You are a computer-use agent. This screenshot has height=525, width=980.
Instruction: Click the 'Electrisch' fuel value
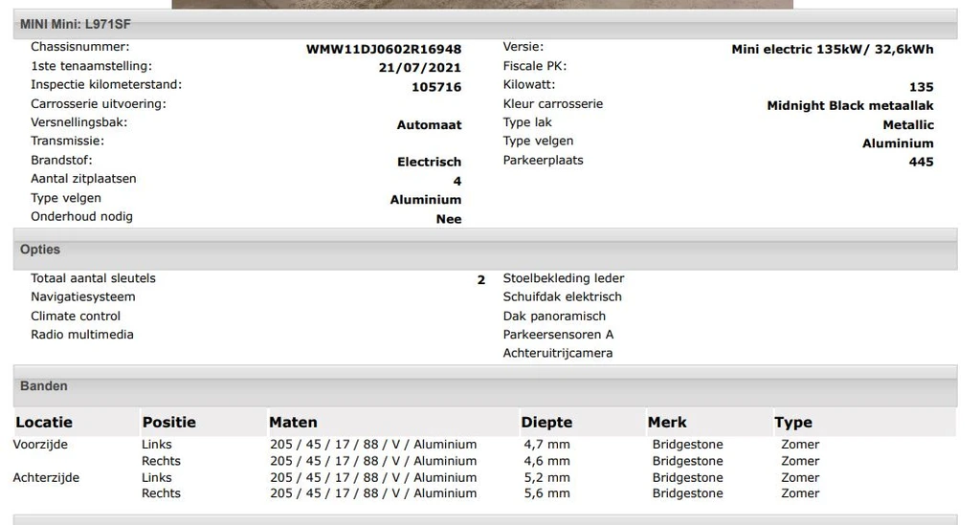[430, 163]
